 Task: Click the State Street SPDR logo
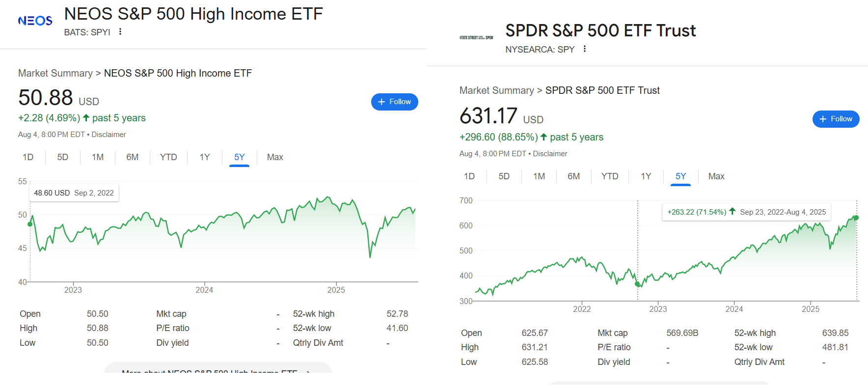(476, 37)
